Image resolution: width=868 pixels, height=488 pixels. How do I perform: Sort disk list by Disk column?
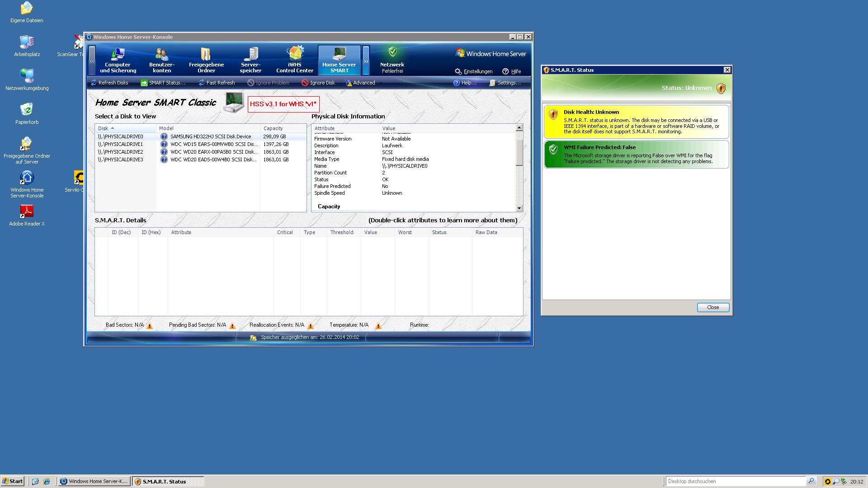[x=125, y=128]
